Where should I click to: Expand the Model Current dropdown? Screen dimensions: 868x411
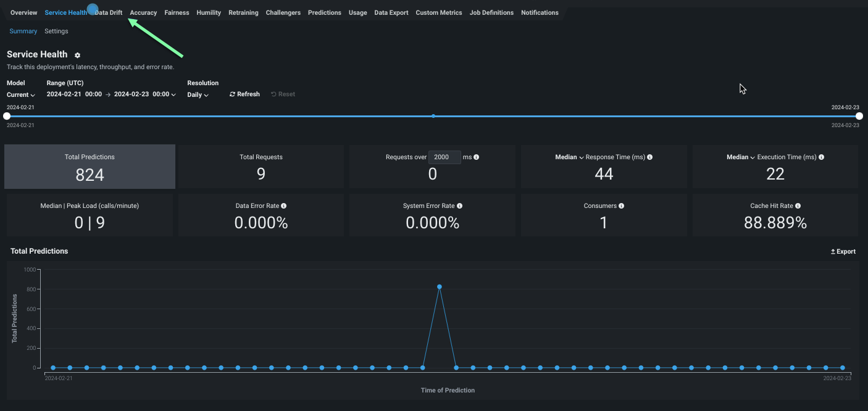tap(21, 95)
